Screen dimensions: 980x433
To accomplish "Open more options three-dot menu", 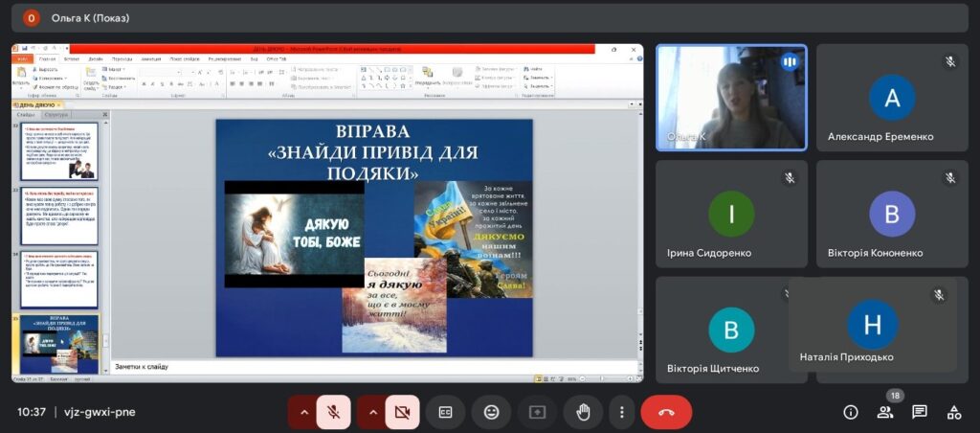I will coord(622,412).
